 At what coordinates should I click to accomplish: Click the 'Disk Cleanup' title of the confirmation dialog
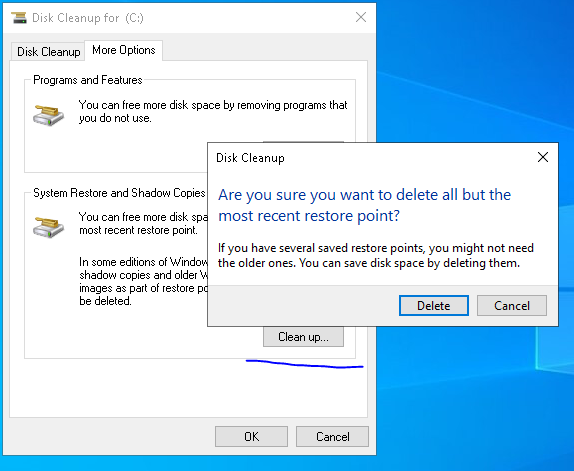(250, 158)
